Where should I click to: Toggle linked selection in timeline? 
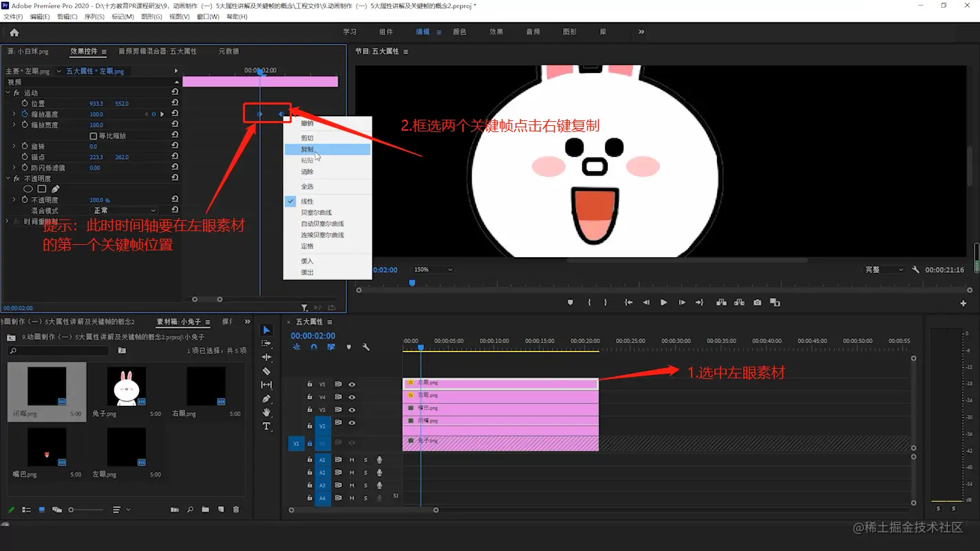pyautogui.click(x=331, y=347)
